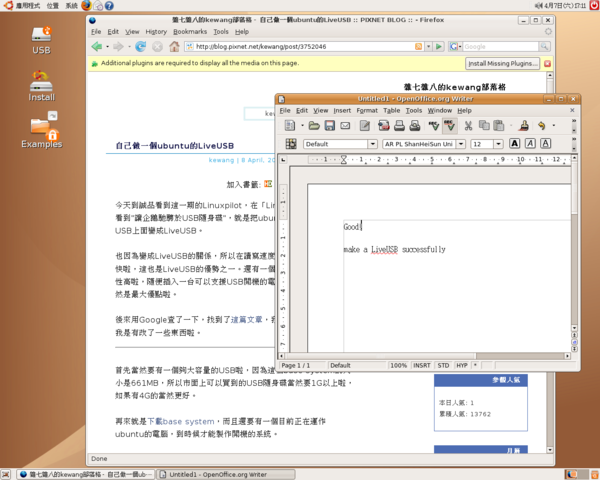Open Writer Insert menu

pyautogui.click(x=342, y=111)
